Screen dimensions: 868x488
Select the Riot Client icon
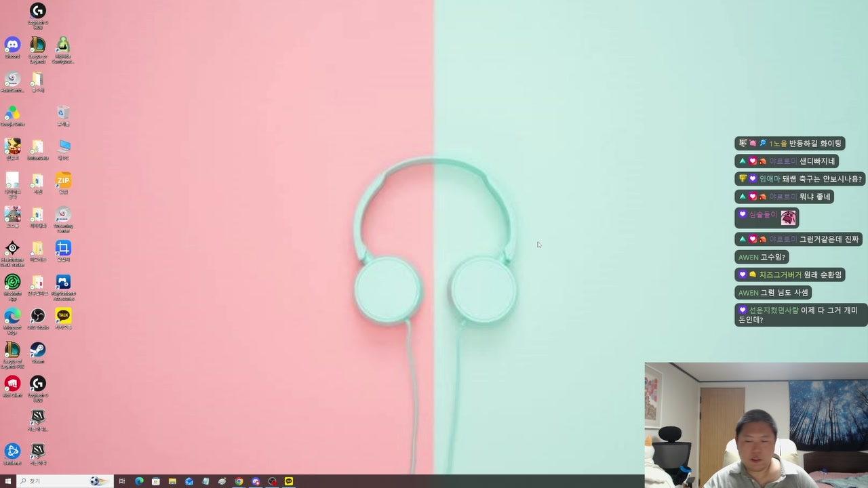(x=12, y=386)
